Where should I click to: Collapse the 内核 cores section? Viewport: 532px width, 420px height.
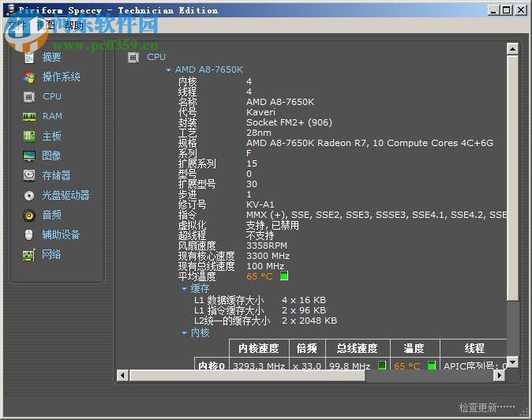184,333
